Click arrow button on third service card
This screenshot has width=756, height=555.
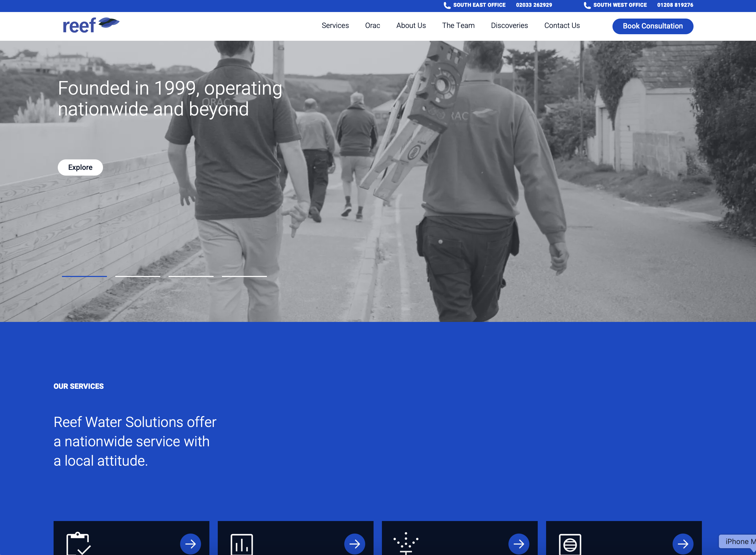pyautogui.click(x=519, y=544)
